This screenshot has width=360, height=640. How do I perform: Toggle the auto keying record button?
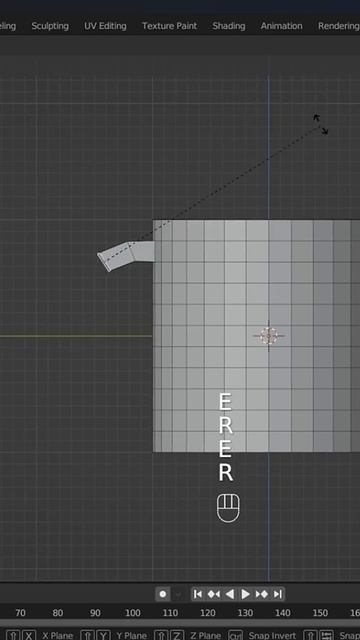tap(163, 594)
